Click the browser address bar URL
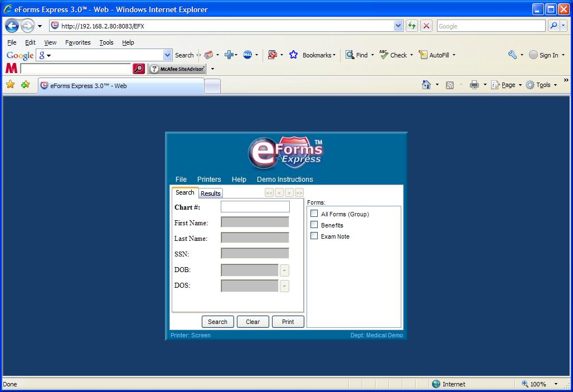The width and height of the screenshot is (573, 392). pos(226,26)
